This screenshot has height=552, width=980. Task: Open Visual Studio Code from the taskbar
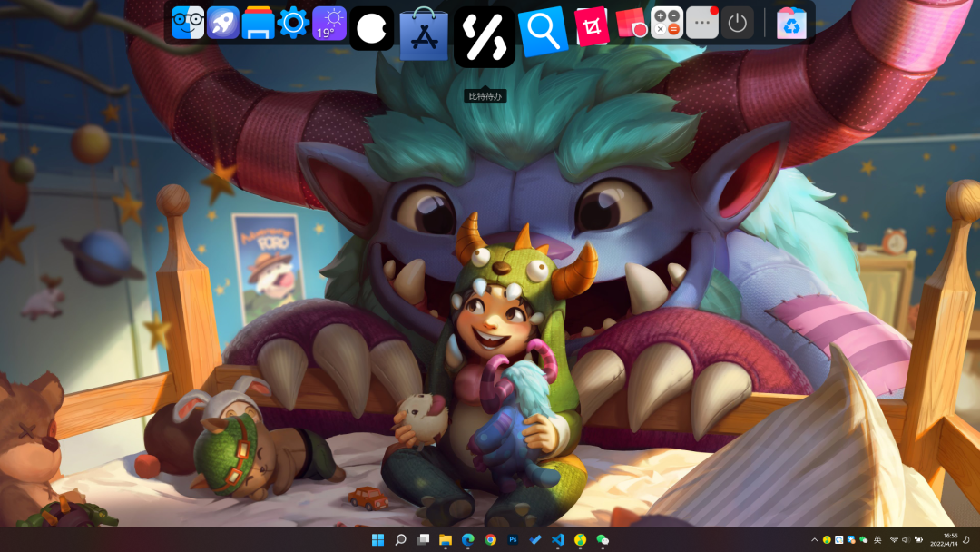557,539
